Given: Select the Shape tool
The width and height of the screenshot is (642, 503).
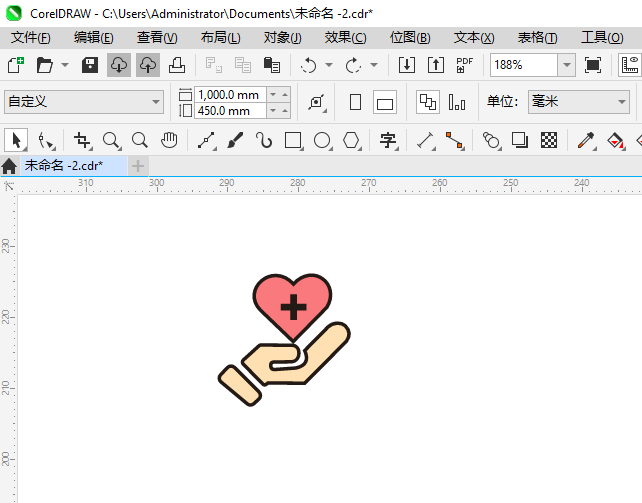Looking at the screenshot, I should [45, 140].
